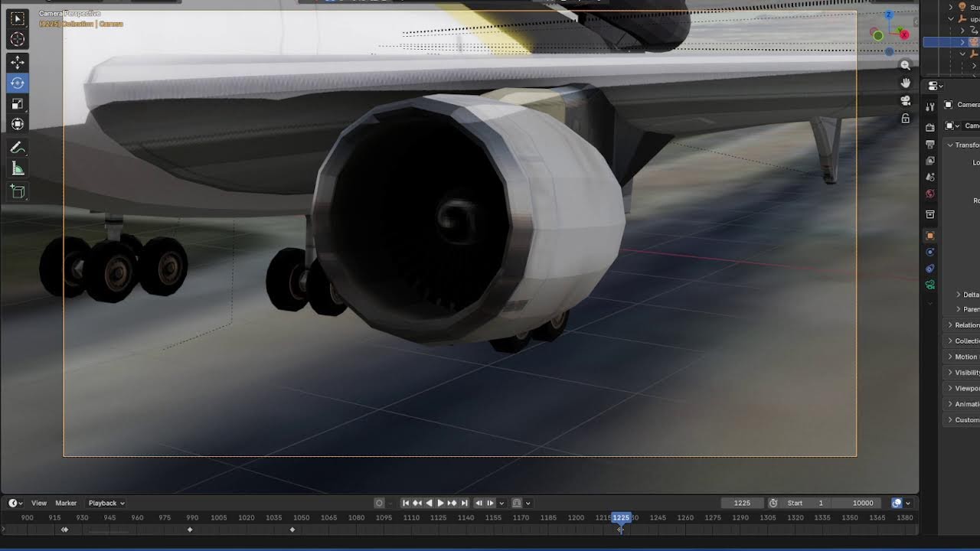Image resolution: width=980 pixels, height=551 pixels.
Task: Jump to the end frame
Action: pyautogui.click(x=464, y=503)
